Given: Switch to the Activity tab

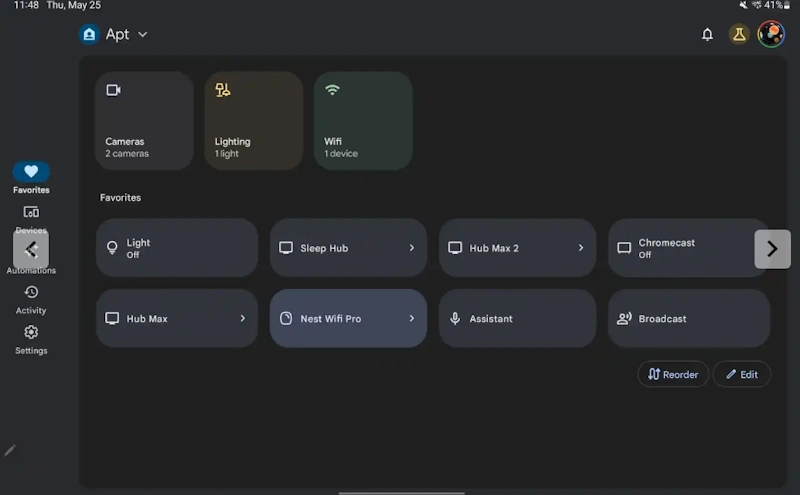Looking at the screenshot, I should [31, 300].
